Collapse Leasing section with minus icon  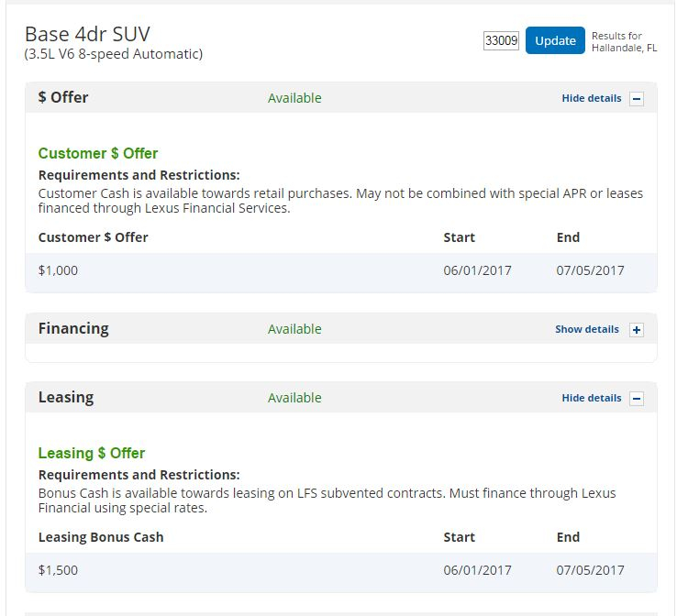(637, 399)
